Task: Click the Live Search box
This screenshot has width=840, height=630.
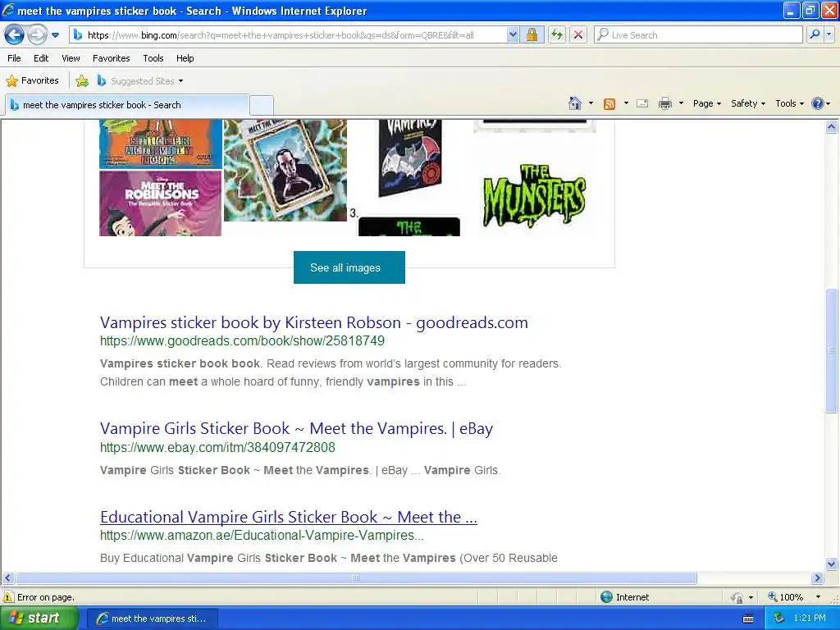Action: [698, 35]
